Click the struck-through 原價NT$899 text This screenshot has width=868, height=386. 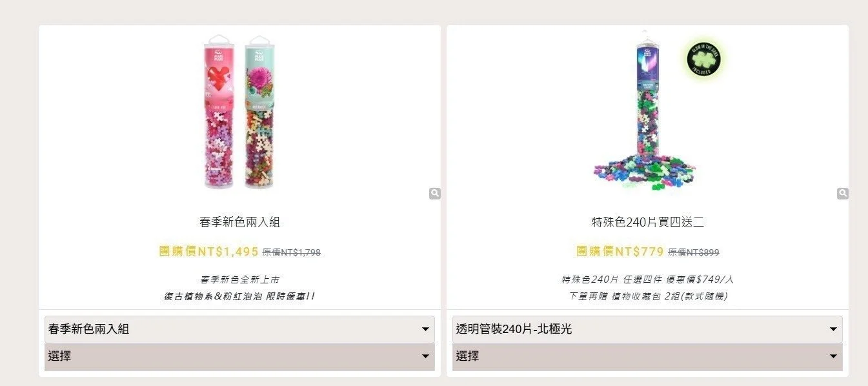pos(693,252)
